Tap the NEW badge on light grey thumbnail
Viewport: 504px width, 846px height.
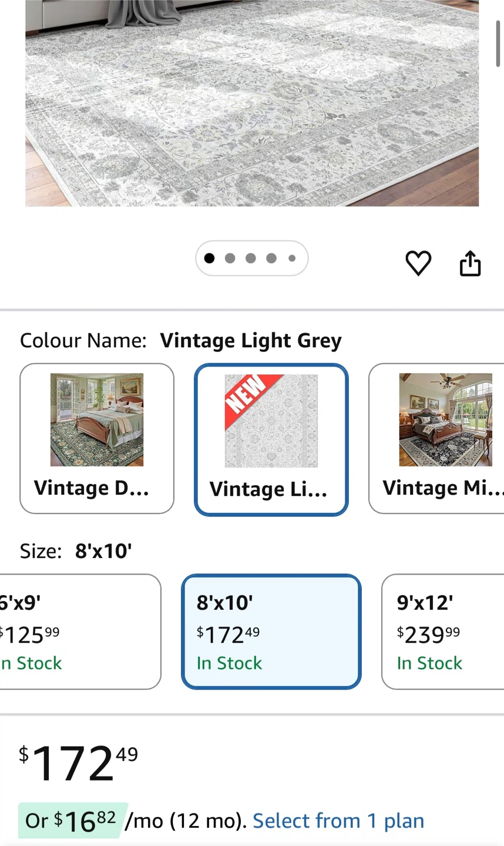pos(246,394)
